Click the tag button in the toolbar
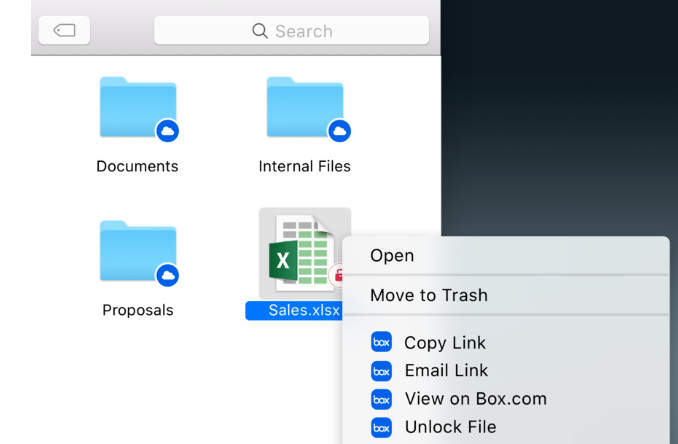Image resolution: width=678 pixels, height=444 pixels. (64, 31)
